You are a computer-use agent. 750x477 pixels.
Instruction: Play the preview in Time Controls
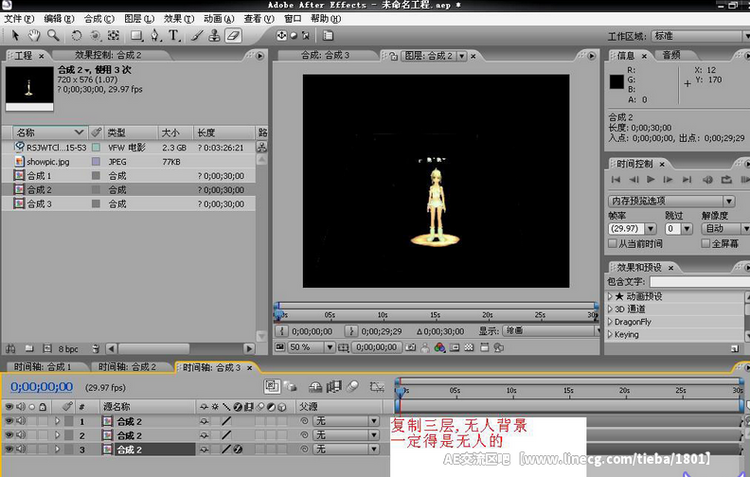tap(651, 180)
